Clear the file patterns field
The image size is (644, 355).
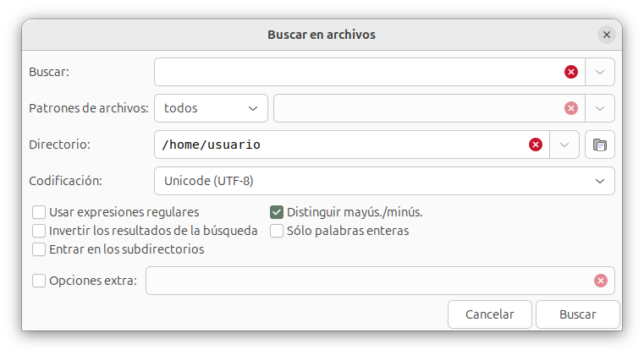click(x=571, y=108)
